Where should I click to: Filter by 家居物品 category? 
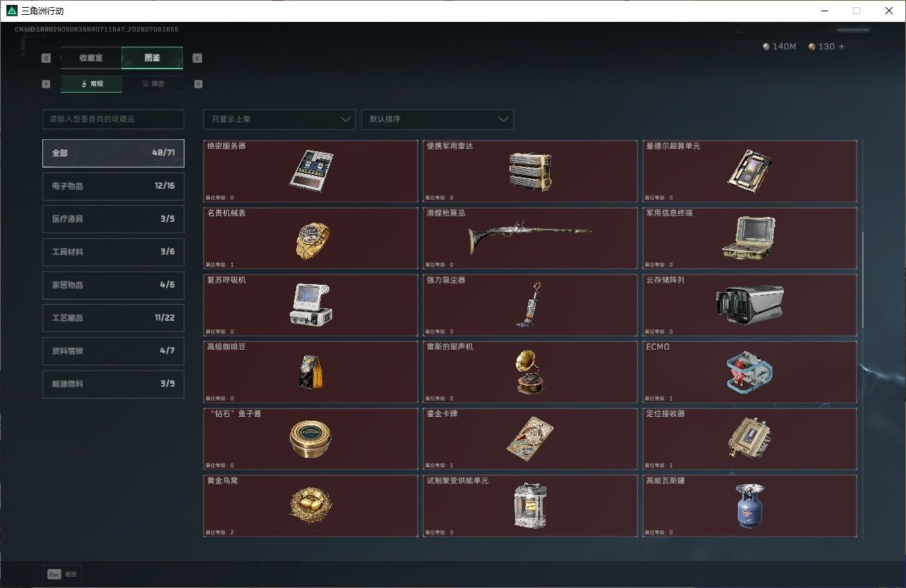tap(113, 285)
